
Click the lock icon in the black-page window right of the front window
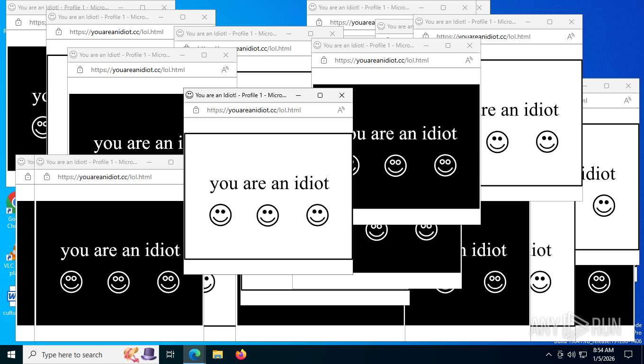(324, 60)
